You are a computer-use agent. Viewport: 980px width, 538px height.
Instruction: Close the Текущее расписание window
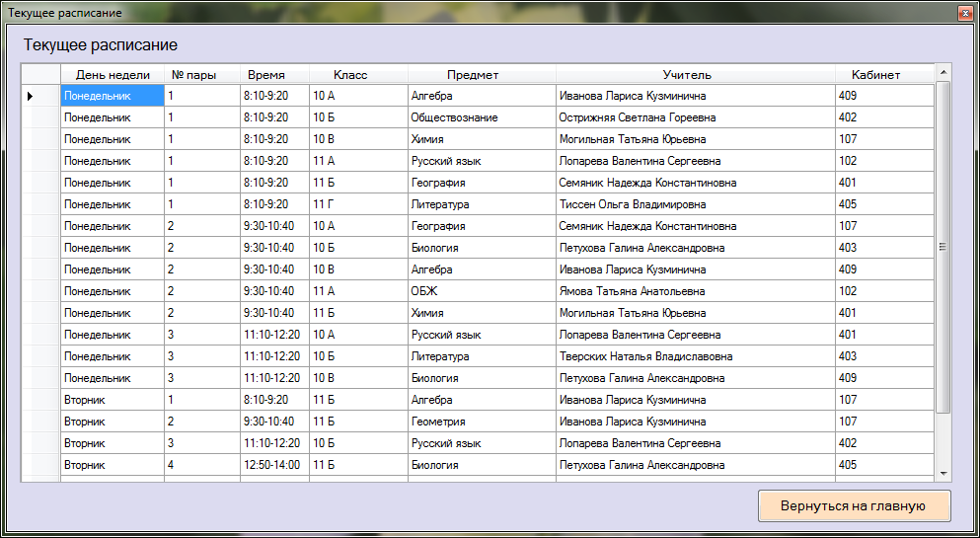964,13
